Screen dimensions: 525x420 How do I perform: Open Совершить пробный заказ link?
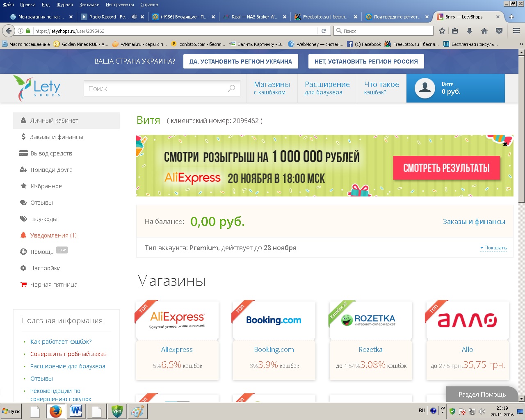(68, 354)
